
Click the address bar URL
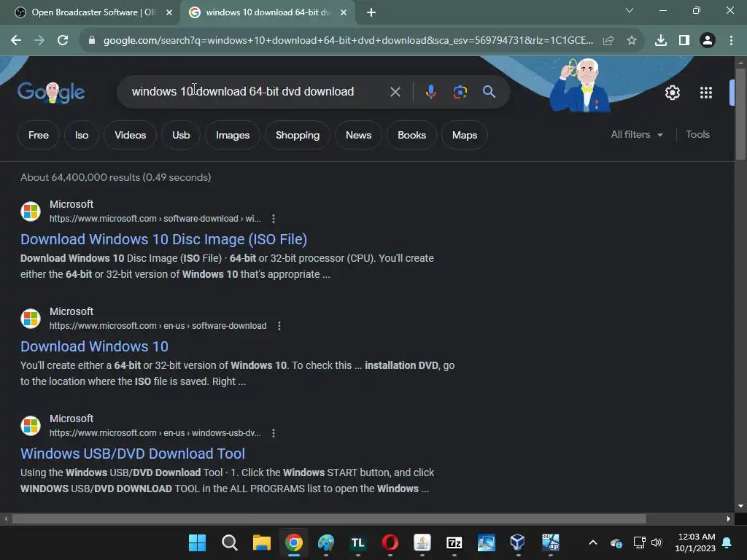click(348, 41)
